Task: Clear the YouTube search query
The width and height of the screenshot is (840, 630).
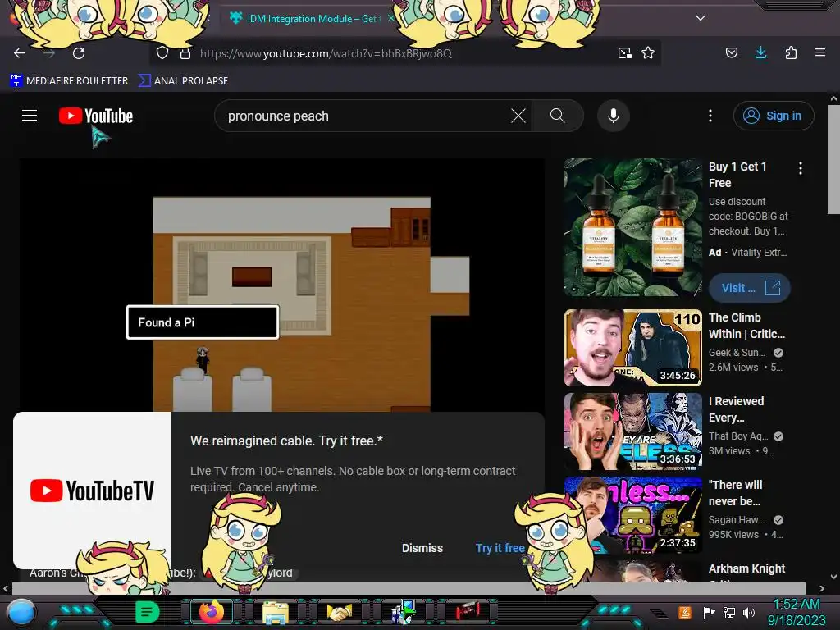Action: click(x=518, y=116)
